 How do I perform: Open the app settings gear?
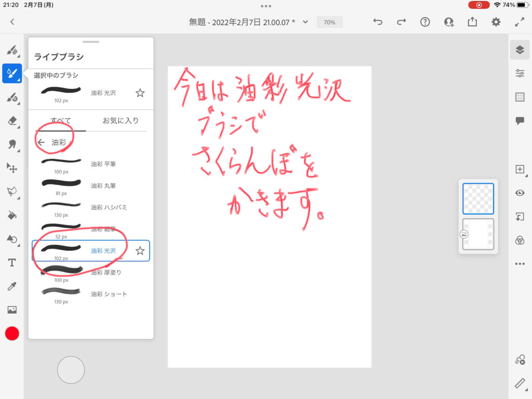(496, 22)
